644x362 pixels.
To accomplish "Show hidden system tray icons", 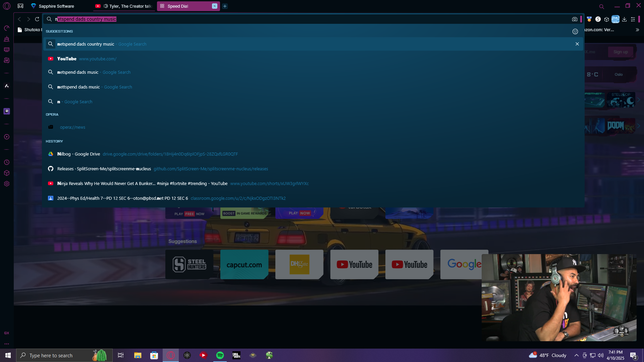I will (x=576, y=355).
